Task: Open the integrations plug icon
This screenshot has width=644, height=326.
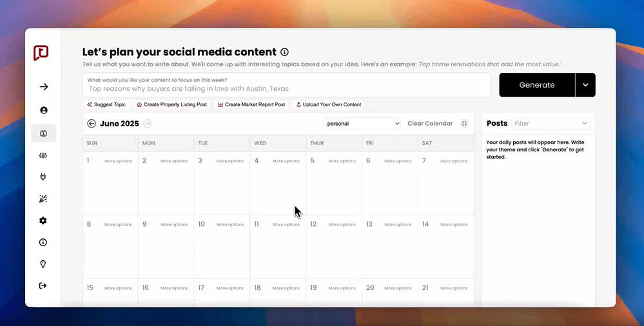Action: [43, 177]
